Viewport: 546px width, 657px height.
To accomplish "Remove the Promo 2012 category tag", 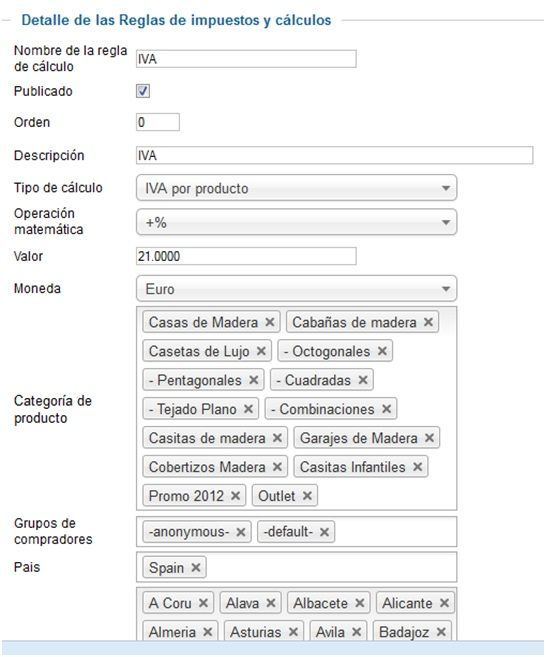I will [235, 496].
